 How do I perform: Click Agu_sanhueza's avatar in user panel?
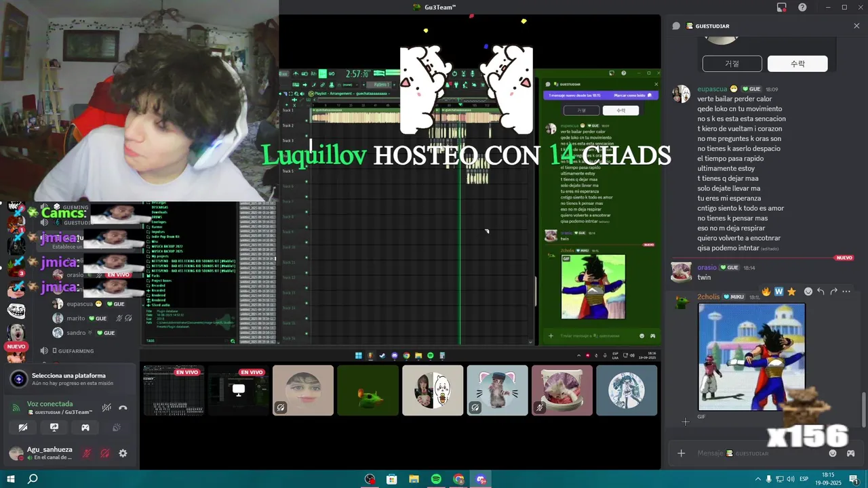(16, 453)
